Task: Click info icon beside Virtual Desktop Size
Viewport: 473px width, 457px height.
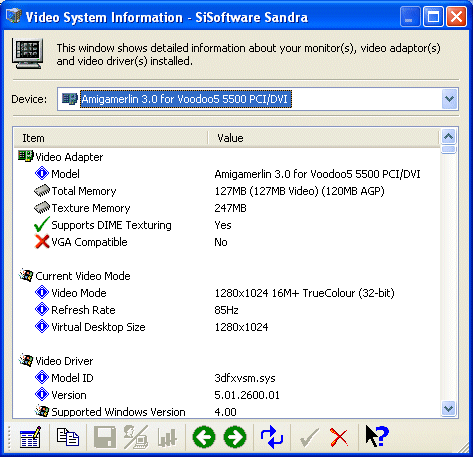Action: coord(42,327)
